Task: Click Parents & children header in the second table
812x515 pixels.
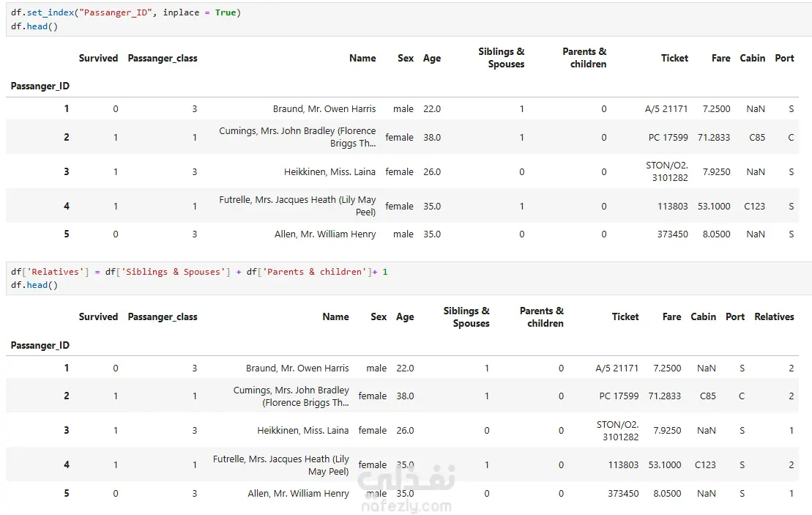Action: pos(542,316)
